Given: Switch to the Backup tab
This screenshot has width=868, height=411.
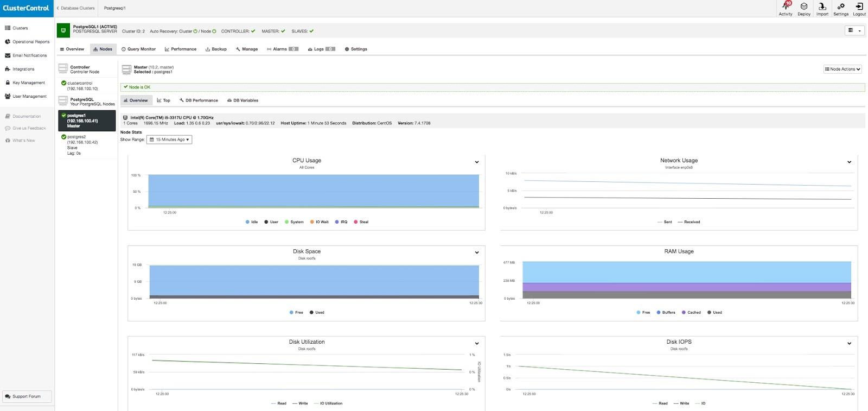Looking at the screenshot, I should coord(216,49).
